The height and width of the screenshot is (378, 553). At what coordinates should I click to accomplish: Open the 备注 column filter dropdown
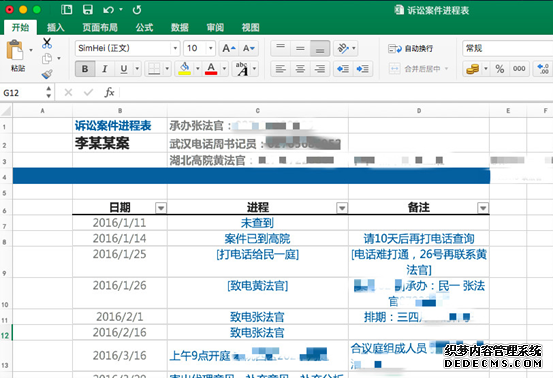click(x=483, y=208)
